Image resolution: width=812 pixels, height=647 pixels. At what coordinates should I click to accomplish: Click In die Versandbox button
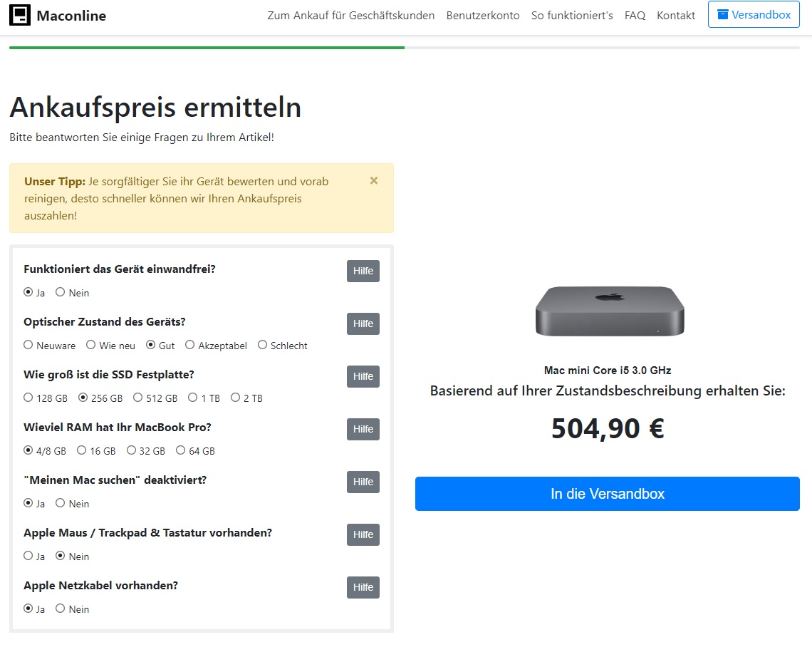(x=607, y=494)
